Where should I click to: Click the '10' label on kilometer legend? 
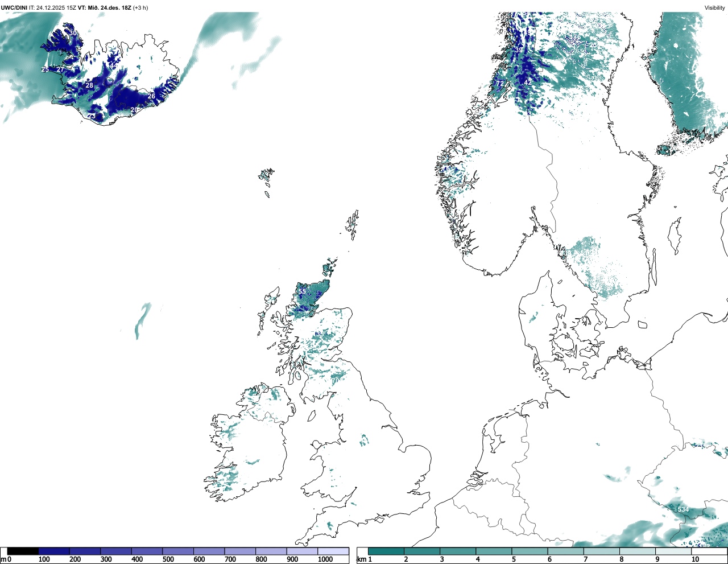point(695,559)
